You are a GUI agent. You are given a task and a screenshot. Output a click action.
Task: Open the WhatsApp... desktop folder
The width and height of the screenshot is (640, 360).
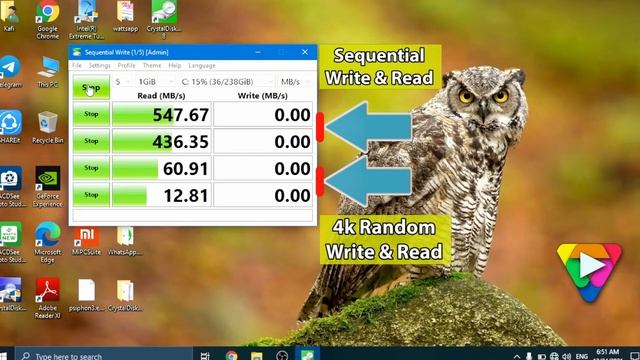tap(125, 241)
